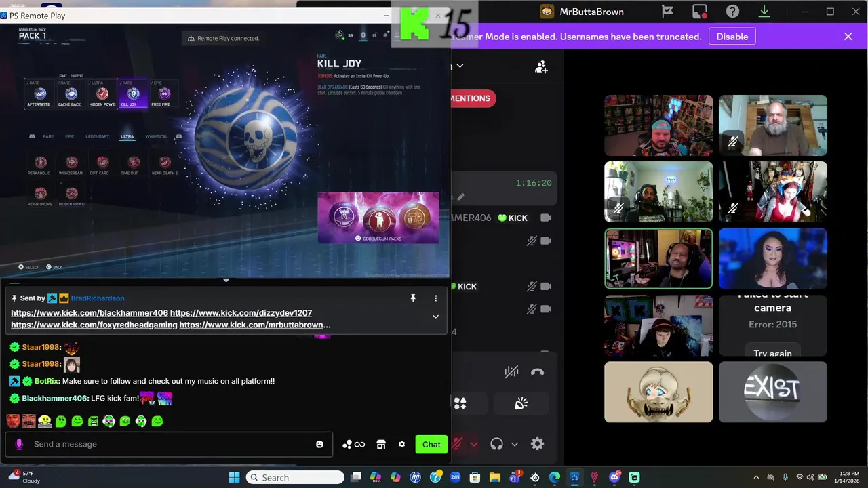Open headphones output options dropdown
868x488 pixels.
click(515, 445)
